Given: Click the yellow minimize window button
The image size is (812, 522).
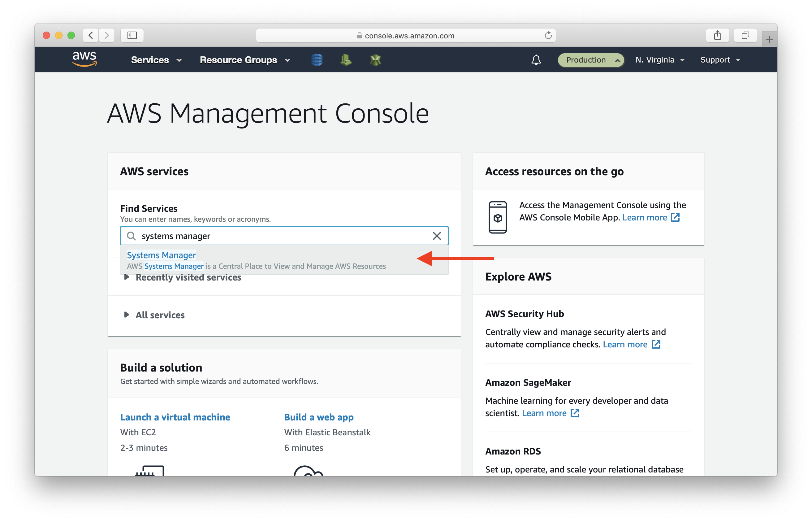Looking at the screenshot, I should coord(59,35).
